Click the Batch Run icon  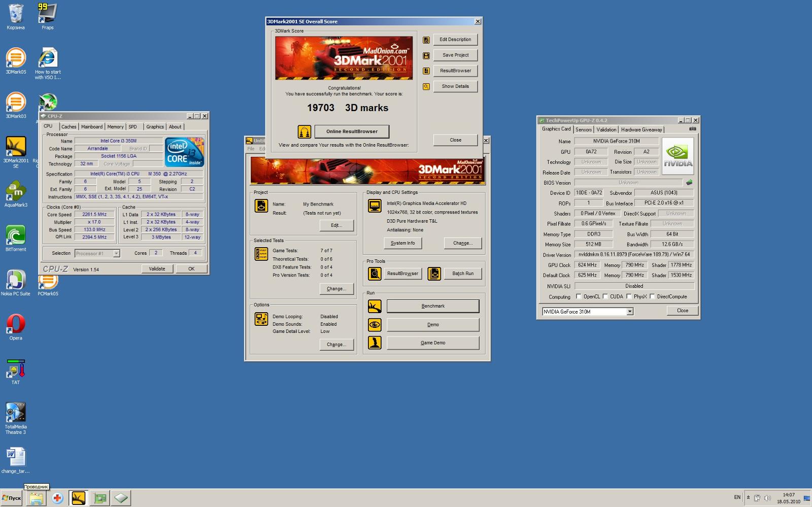(x=434, y=274)
